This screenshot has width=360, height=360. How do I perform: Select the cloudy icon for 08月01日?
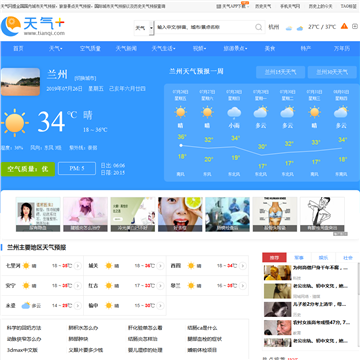pyautogui.click(x=341, y=112)
